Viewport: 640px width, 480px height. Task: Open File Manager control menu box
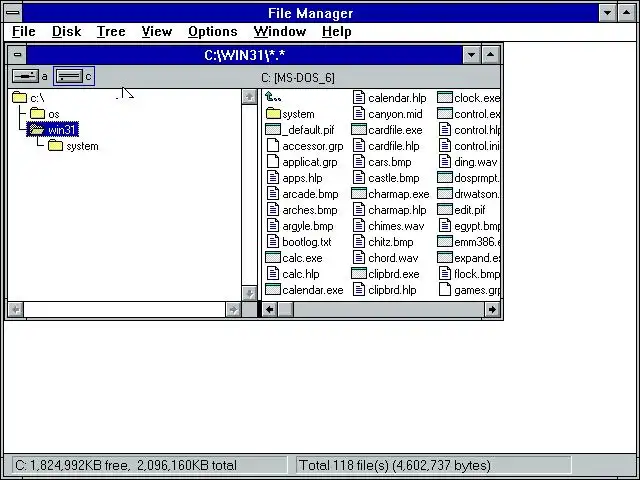pos(13,13)
